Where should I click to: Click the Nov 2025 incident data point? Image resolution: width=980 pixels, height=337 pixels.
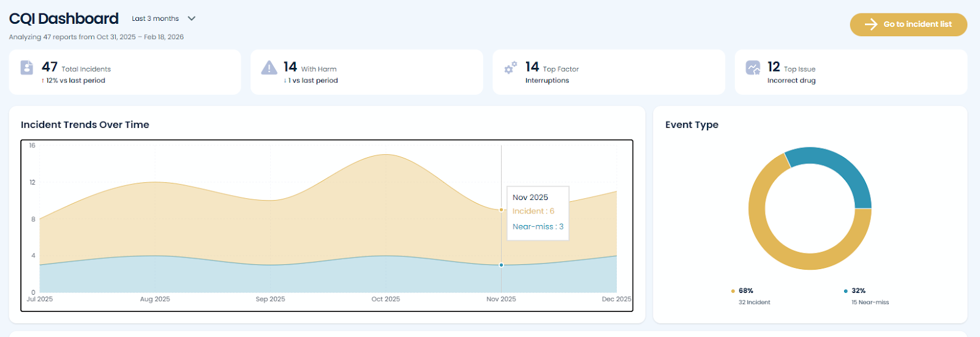501,210
